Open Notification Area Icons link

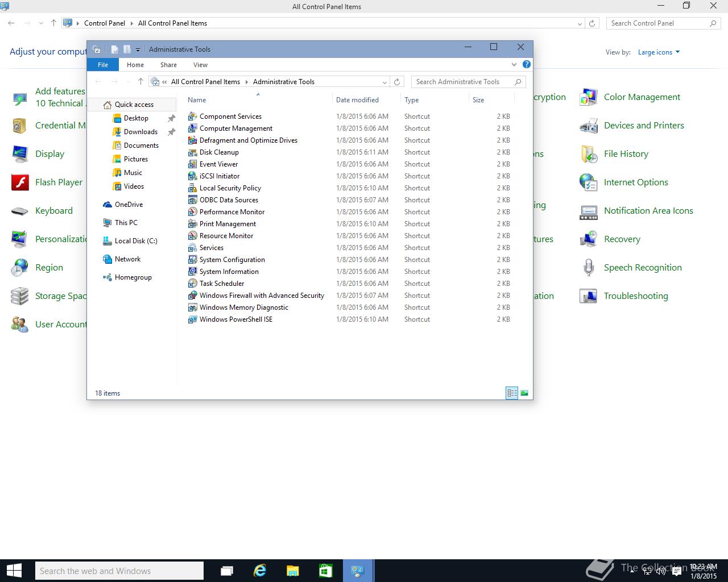[x=648, y=211]
